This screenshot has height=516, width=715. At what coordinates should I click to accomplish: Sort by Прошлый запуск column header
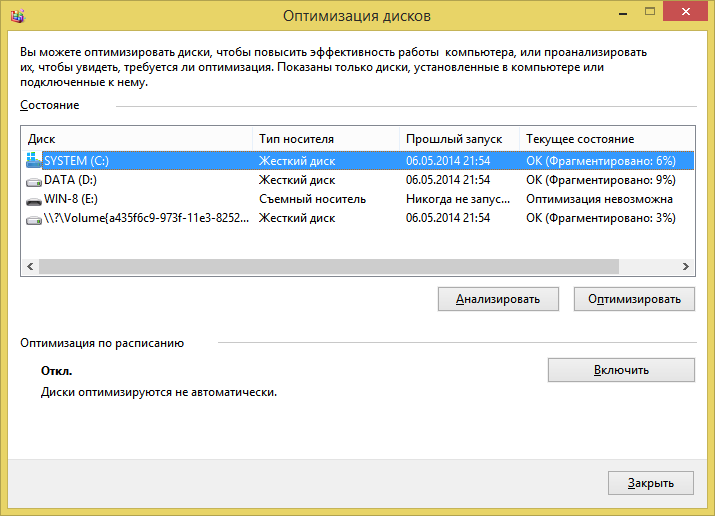[460, 139]
